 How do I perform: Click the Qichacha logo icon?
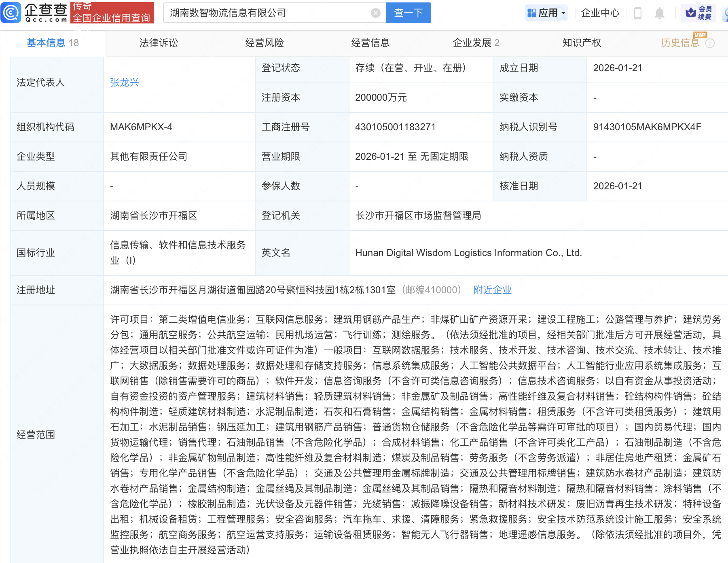click(x=11, y=13)
